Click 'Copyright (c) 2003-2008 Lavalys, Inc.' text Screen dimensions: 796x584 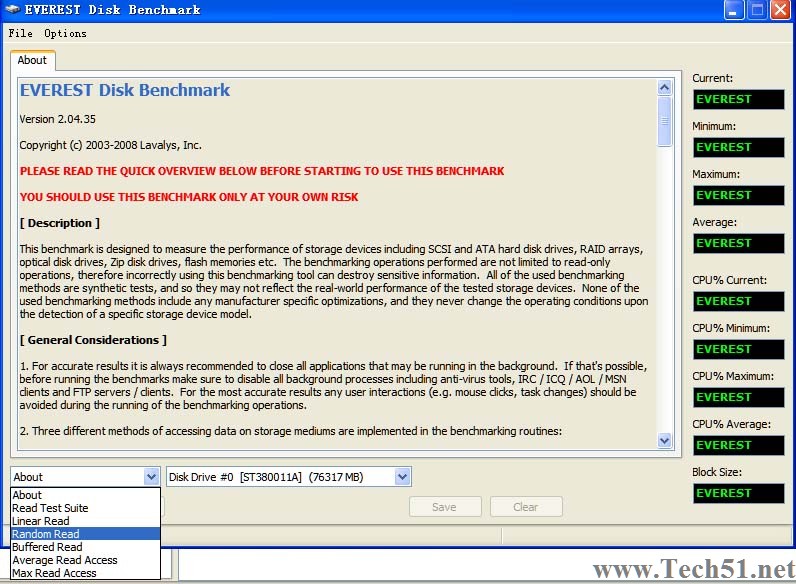110,145
